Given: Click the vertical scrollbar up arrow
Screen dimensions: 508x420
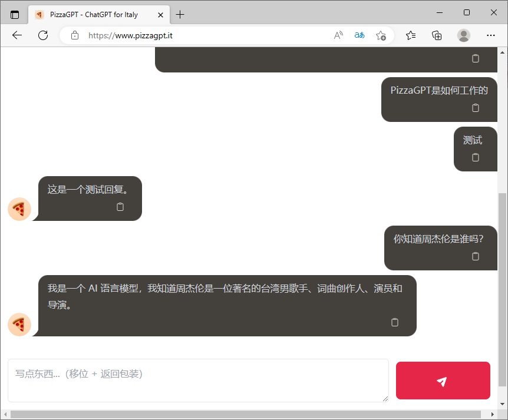Looking at the screenshot, I should tap(502, 52).
